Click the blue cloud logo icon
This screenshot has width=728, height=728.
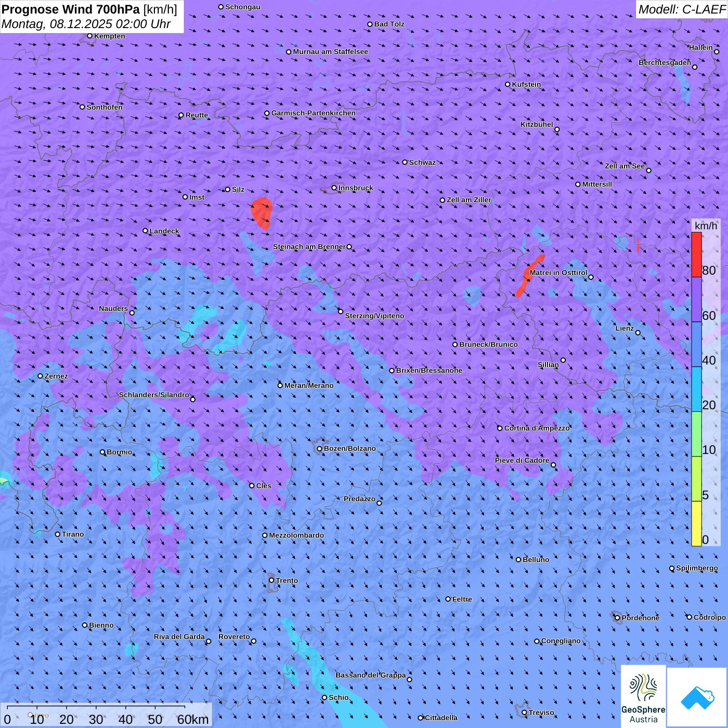click(x=697, y=697)
